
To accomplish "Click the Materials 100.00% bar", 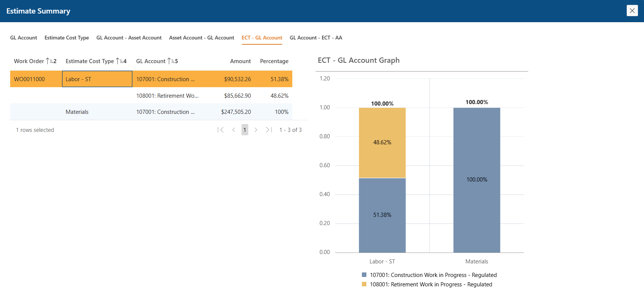I will (477, 180).
